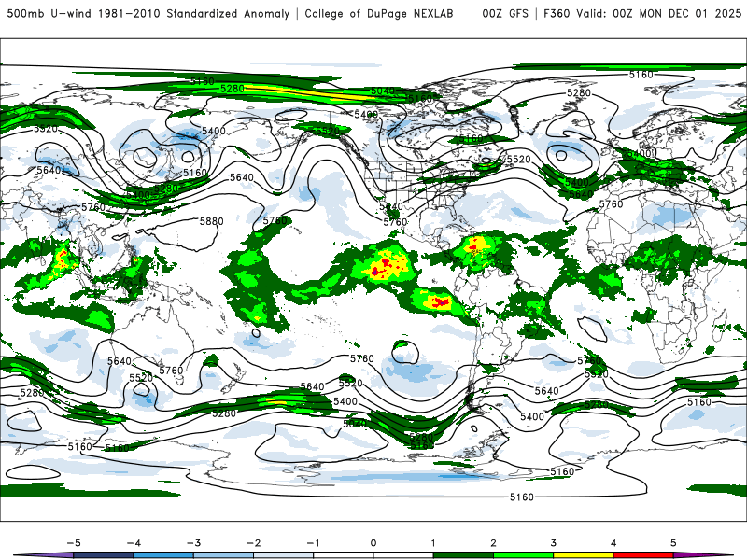This screenshot has height=560, width=747.
Task: Click the colorbar tick label '0'
Action: (373, 543)
